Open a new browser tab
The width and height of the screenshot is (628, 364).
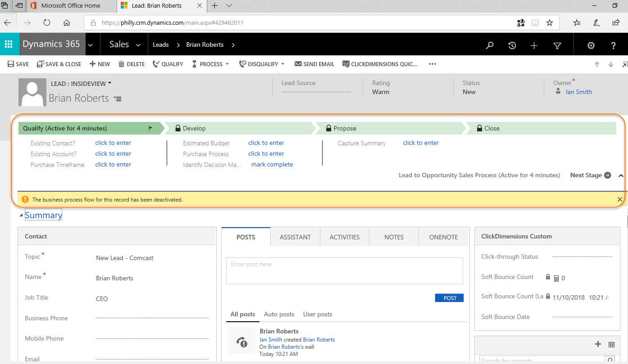pos(215,6)
